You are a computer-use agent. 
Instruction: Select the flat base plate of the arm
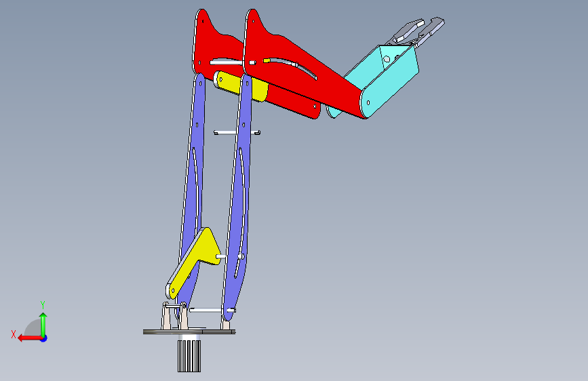click(x=189, y=332)
